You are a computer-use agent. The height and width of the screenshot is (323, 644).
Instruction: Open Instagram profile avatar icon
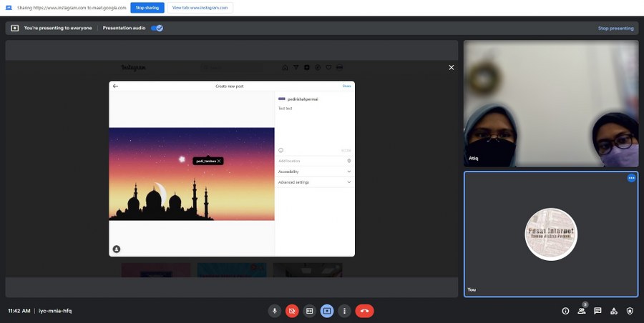pos(339,68)
